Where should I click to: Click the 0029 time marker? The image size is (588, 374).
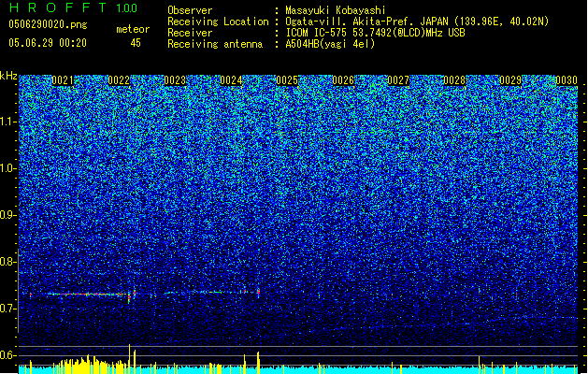(x=510, y=80)
